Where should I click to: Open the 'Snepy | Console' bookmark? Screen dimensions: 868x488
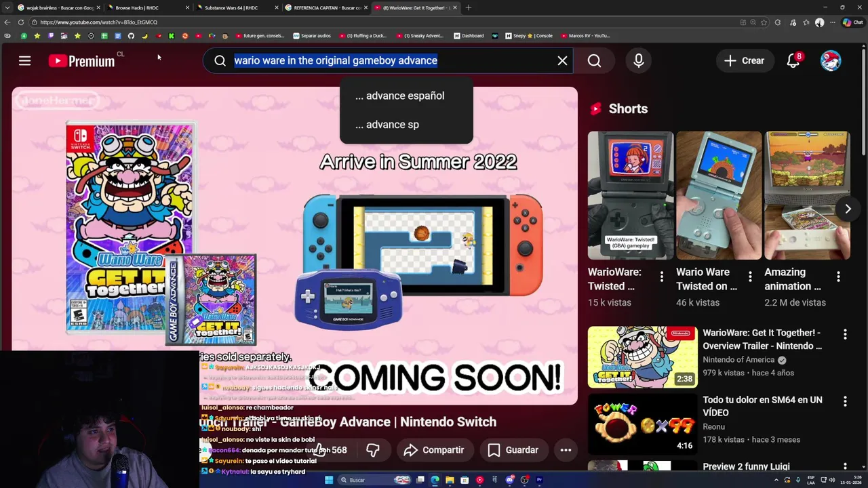coord(528,36)
